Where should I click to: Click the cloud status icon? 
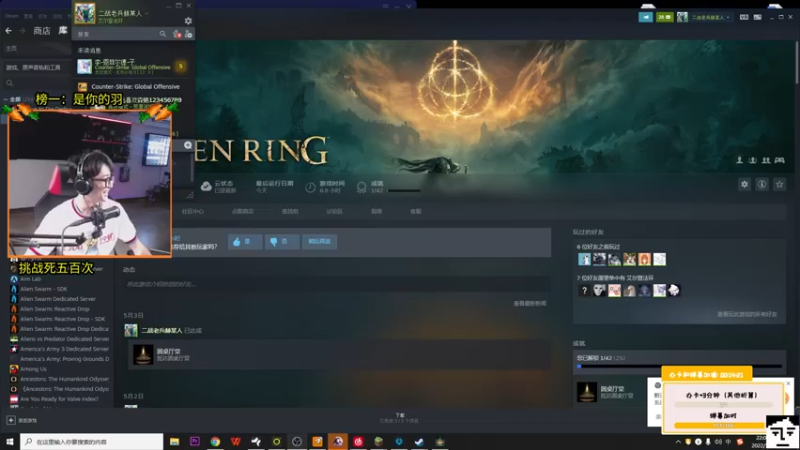206,186
